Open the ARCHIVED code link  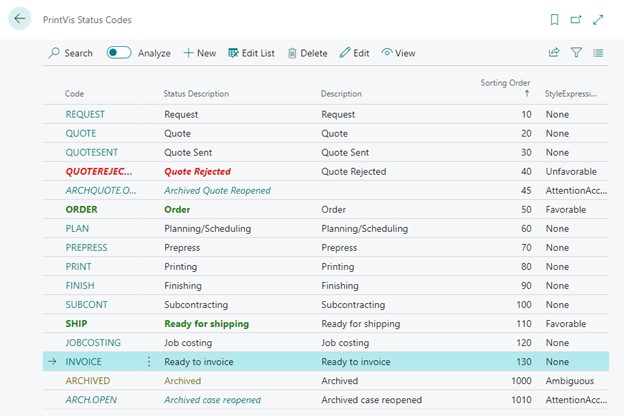[88, 381]
